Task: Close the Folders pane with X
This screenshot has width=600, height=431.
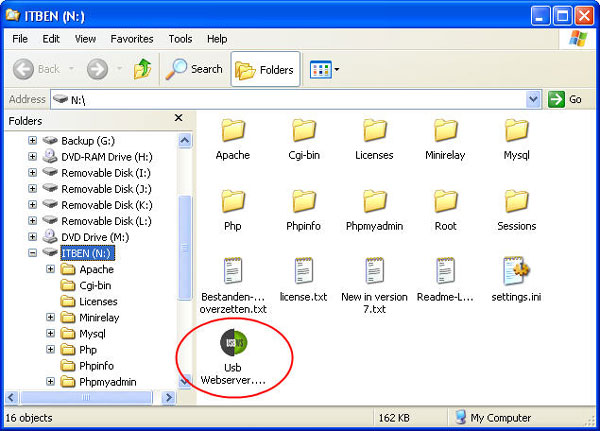Action: tap(178, 118)
